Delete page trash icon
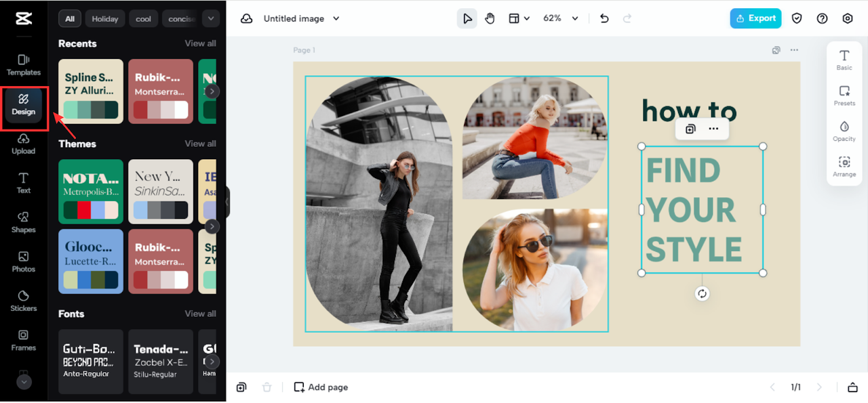Viewport: 868px width, 403px height. click(x=267, y=387)
